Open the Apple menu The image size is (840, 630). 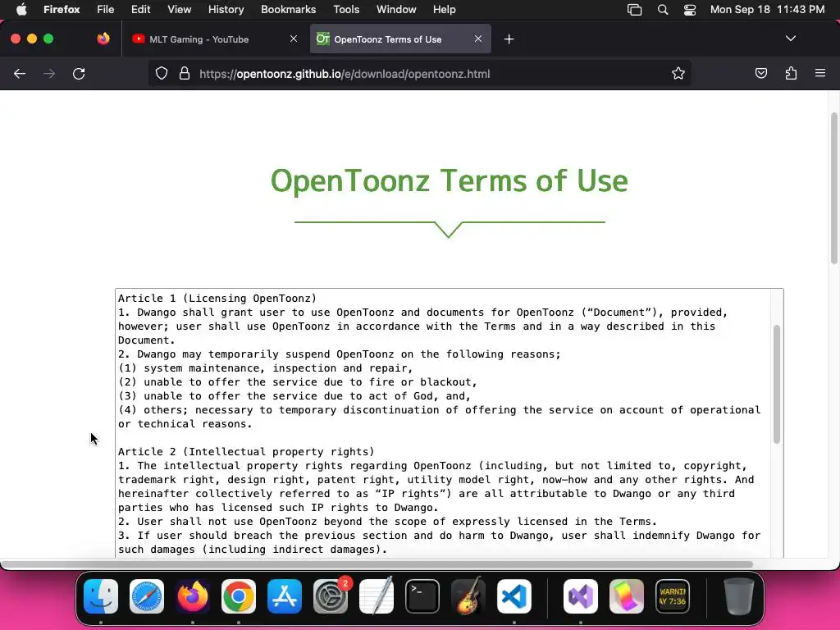(x=21, y=10)
